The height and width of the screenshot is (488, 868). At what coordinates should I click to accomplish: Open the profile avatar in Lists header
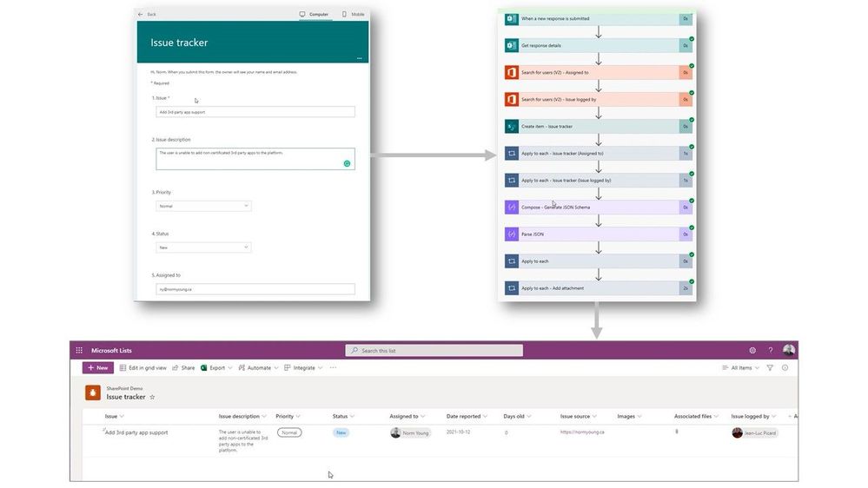789,350
